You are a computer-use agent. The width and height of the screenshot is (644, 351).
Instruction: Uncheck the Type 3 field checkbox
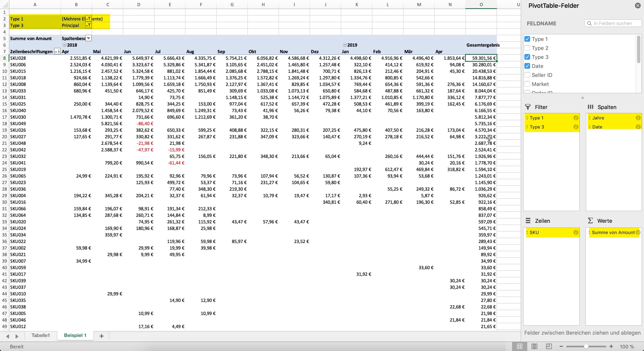pos(527,57)
